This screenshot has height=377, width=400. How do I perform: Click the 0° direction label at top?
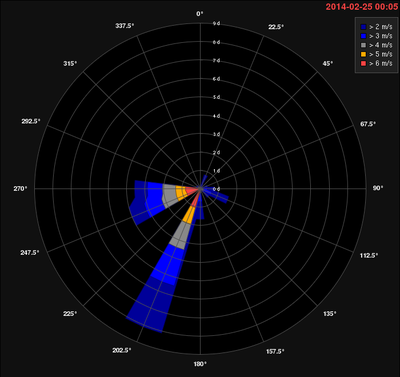[x=200, y=14]
